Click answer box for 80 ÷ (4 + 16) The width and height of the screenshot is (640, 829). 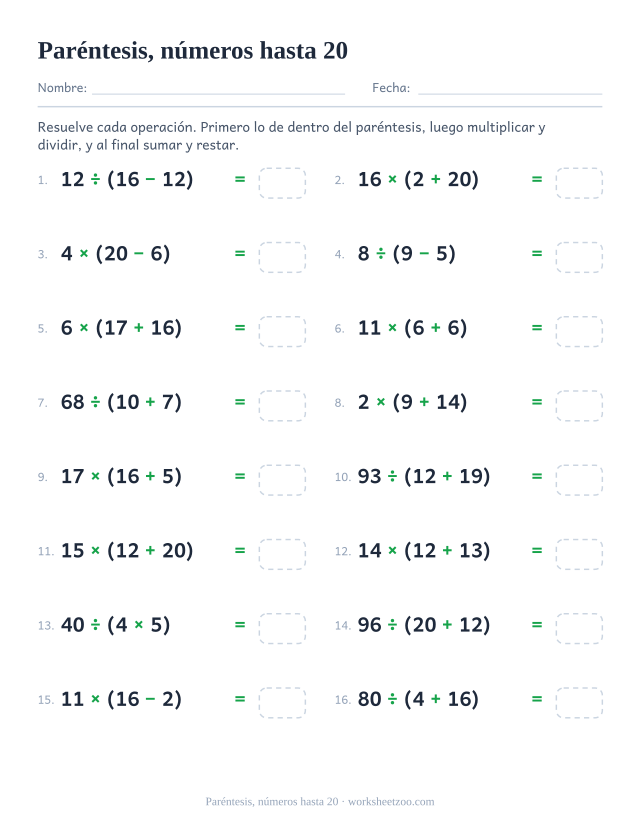(579, 703)
